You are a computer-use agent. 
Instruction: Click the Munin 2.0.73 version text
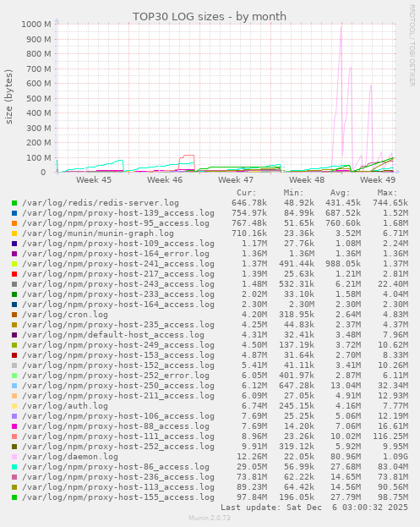tap(210, 518)
